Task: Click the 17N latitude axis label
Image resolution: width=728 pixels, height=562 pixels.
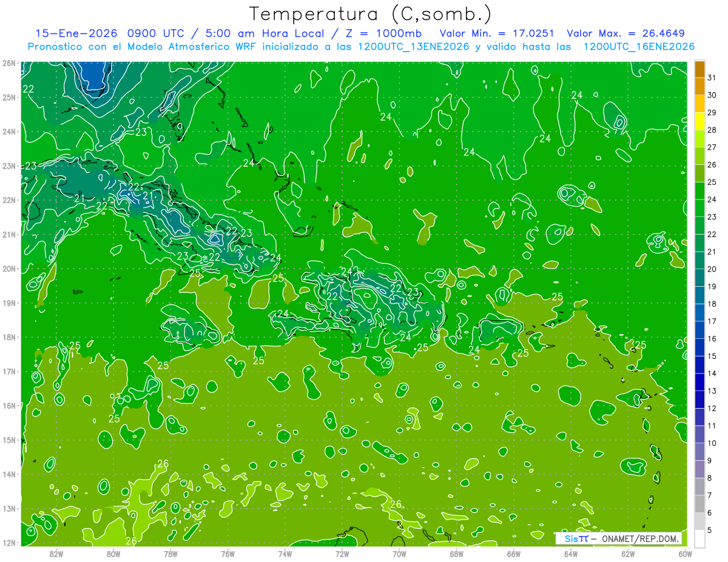Action: tap(9, 371)
